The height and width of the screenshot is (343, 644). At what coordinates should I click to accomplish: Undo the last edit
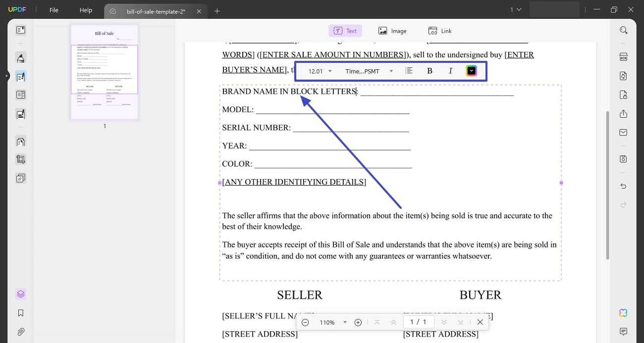pos(623,186)
